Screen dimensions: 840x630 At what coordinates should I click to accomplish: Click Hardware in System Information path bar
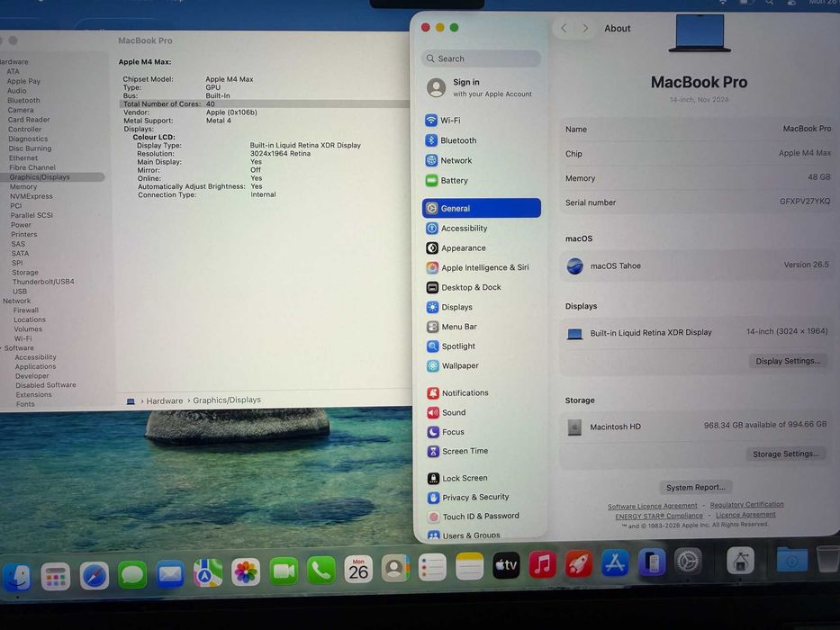tap(165, 400)
